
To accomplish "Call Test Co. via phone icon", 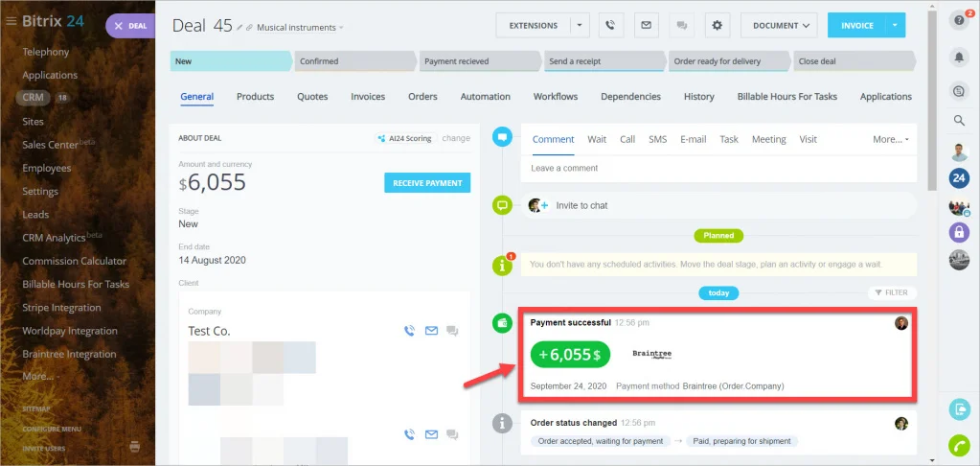I will click(x=409, y=331).
